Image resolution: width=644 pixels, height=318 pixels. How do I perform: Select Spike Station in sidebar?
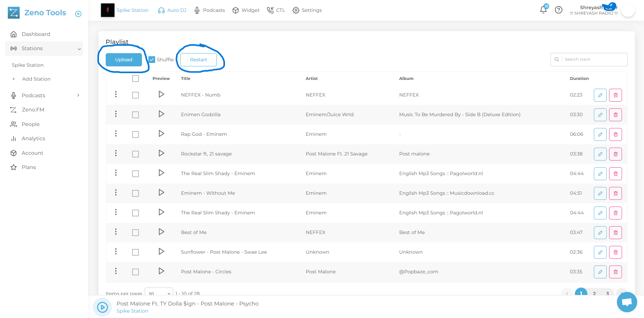pos(28,65)
